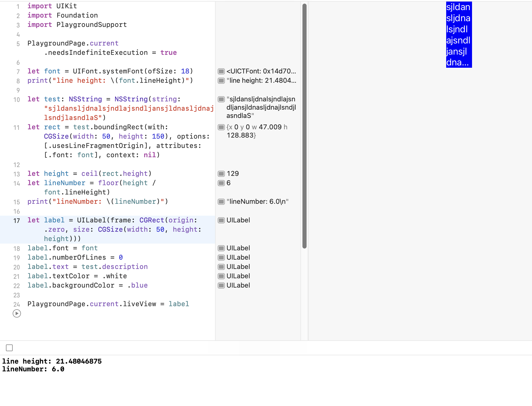Click 'line height: 21.48046875' console text
This screenshot has width=532, height=406.
(x=52, y=361)
